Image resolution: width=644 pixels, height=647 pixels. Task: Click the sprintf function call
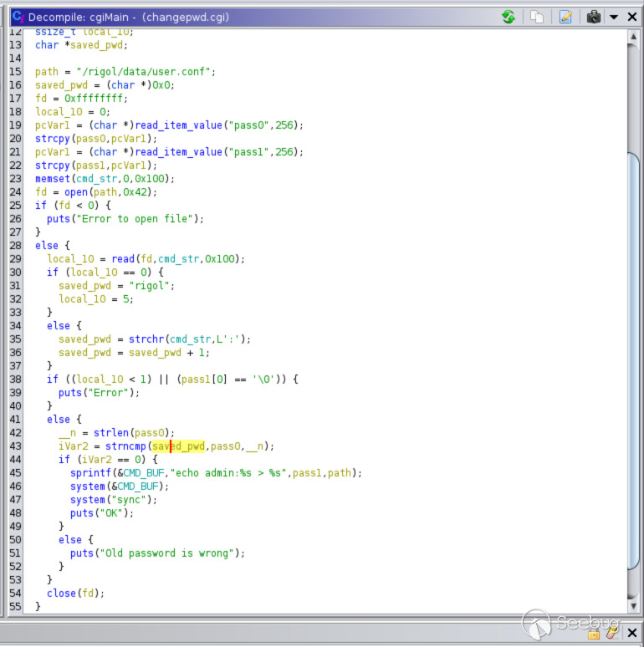[91, 473]
